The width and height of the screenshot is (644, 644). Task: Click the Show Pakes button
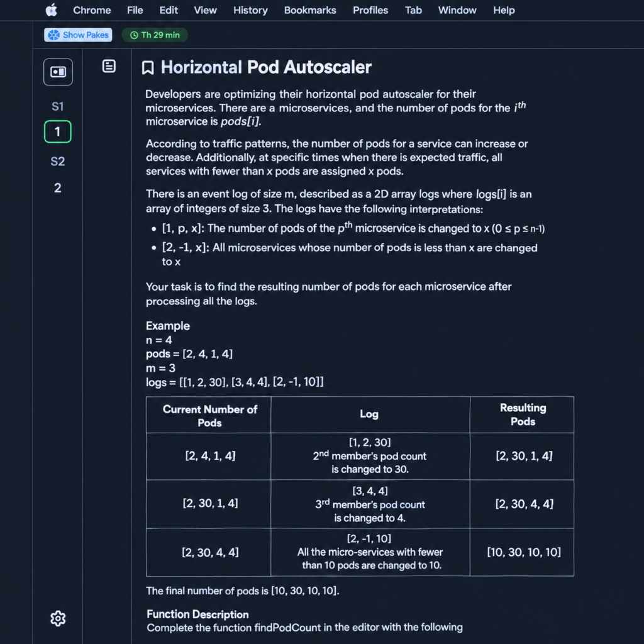[x=78, y=35]
